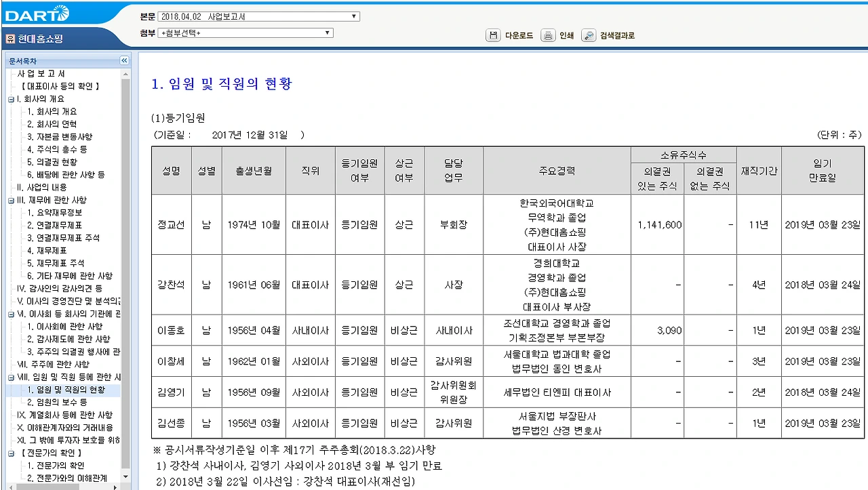Image resolution: width=868 pixels, height=490 pixels.
Task: Open V. 이사의 경영진단 및 분석의견
Action: coord(68,301)
